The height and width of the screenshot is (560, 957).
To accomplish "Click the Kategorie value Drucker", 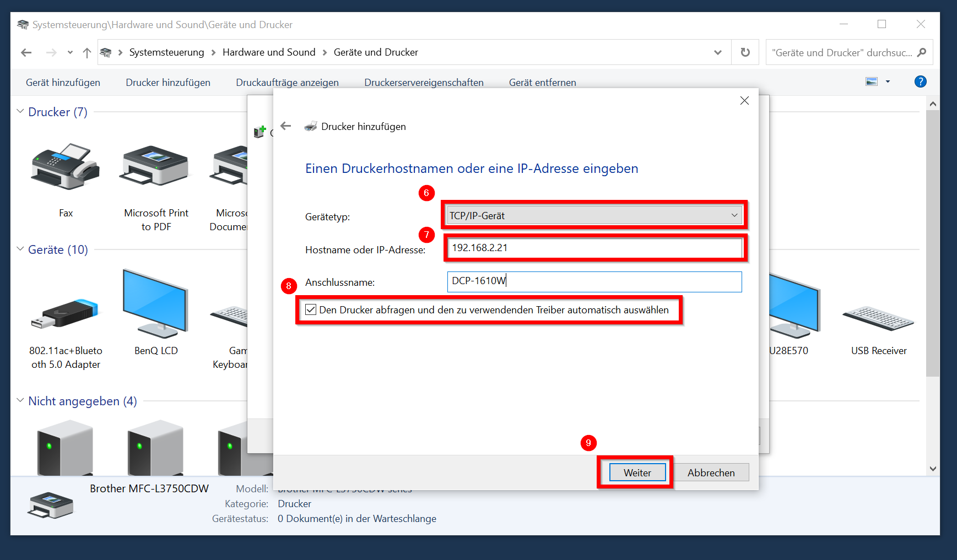I will 294,504.
